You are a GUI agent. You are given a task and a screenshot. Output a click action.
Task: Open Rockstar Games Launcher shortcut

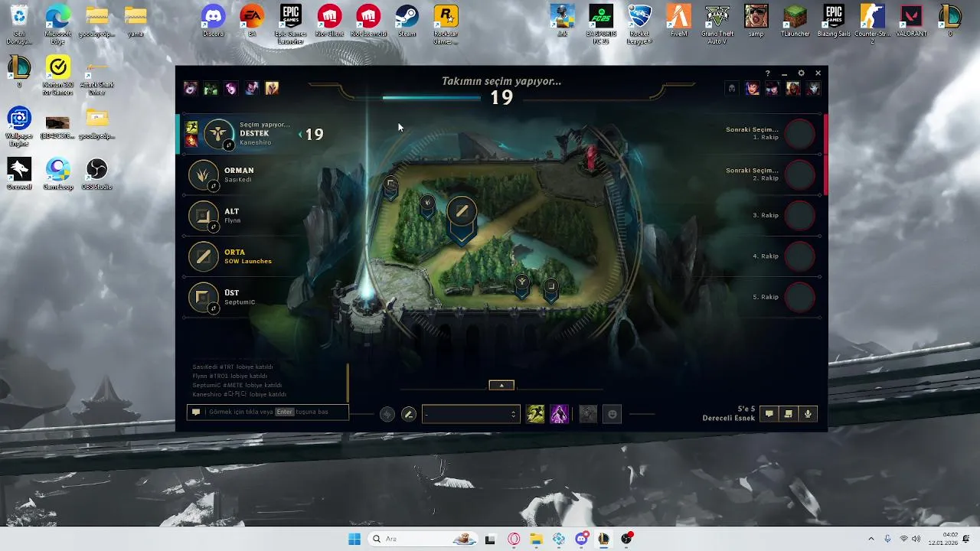click(446, 24)
